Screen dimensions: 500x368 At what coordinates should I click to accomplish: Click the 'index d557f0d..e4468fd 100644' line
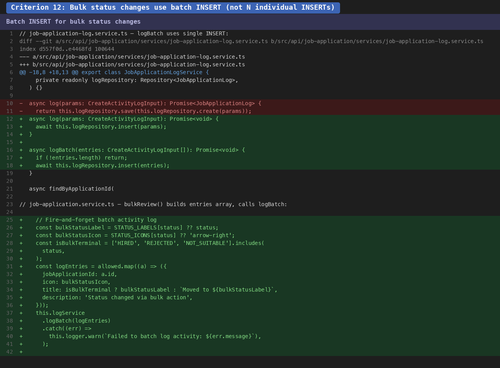(x=67, y=49)
